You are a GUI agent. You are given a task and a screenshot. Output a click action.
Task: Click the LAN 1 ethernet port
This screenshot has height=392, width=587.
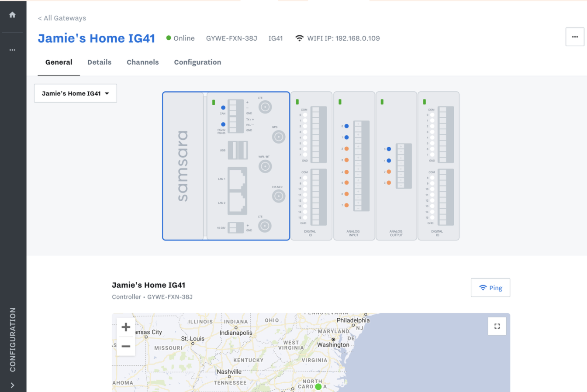(237, 179)
